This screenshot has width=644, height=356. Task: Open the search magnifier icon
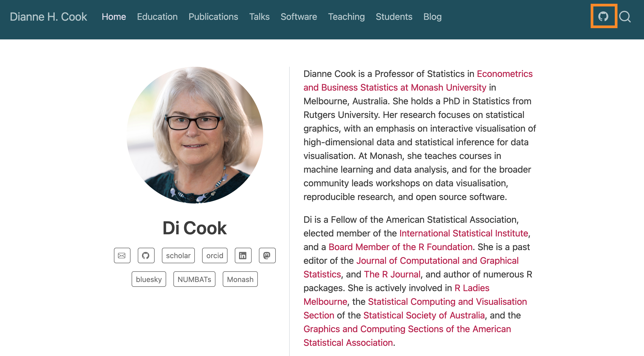coord(625,17)
